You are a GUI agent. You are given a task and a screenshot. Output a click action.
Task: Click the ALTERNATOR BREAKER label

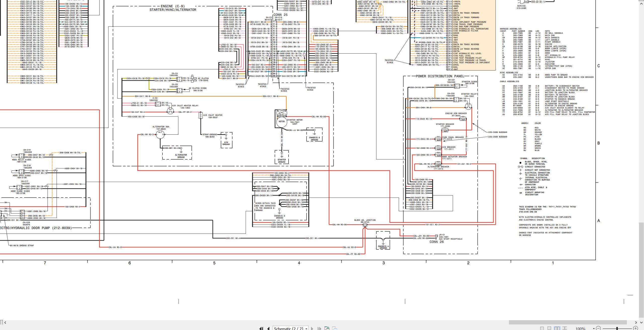click(438, 167)
